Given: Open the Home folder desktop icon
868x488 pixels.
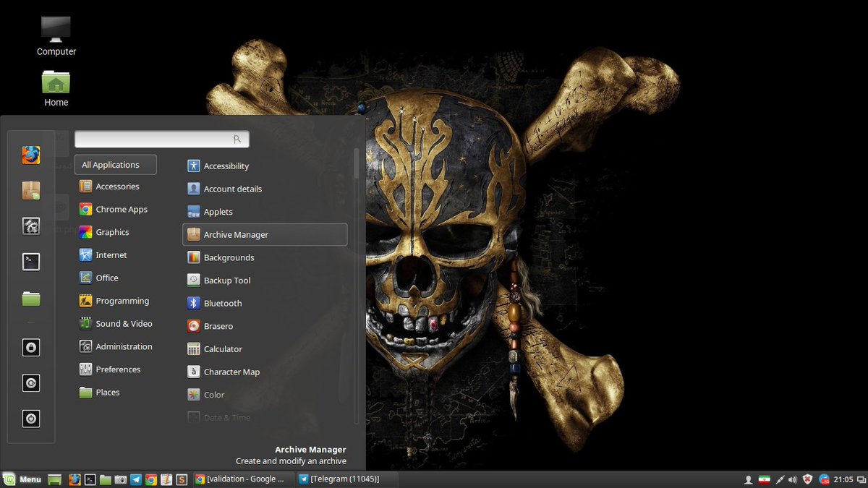Looking at the screenshot, I should coord(56,88).
